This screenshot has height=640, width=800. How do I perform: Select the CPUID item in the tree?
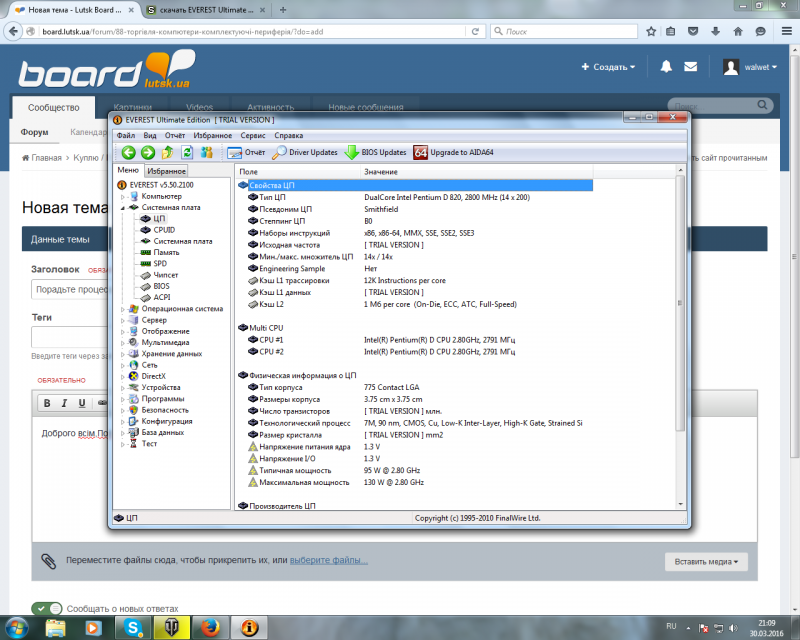pos(164,229)
